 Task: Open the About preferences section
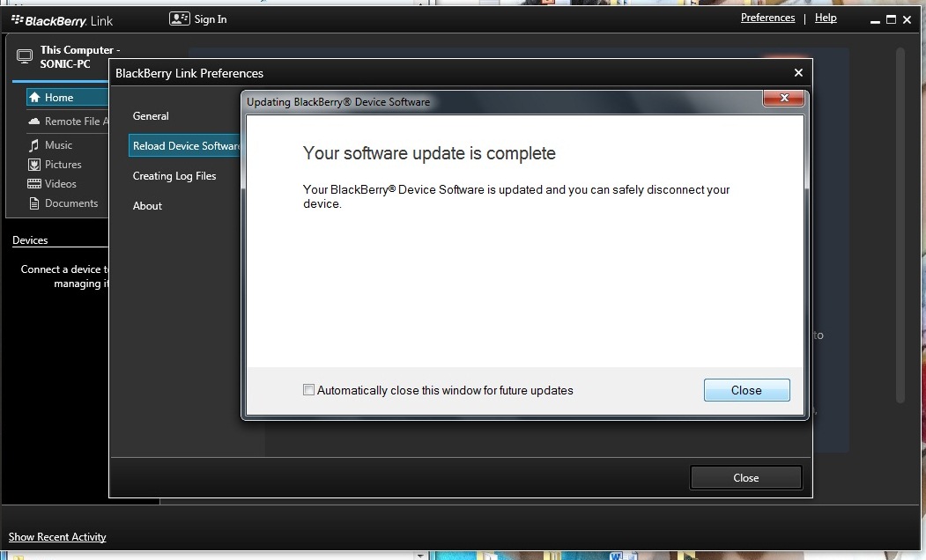click(x=147, y=206)
